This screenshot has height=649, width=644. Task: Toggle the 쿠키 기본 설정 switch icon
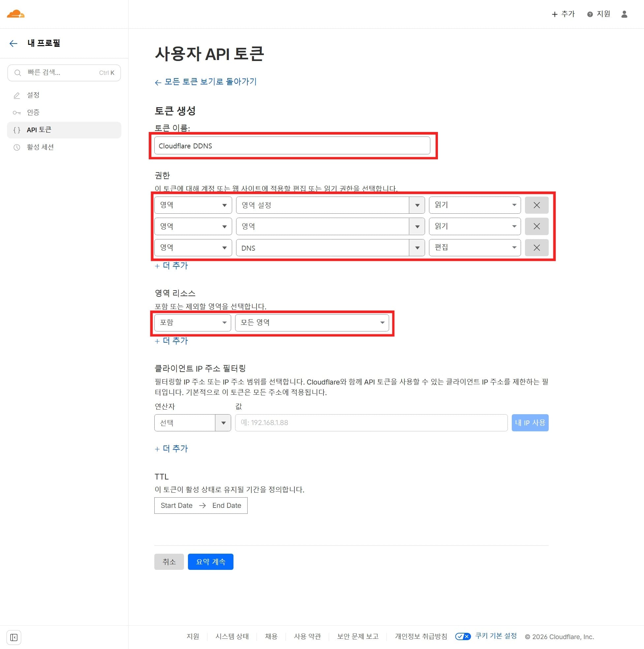tap(463, 636)
